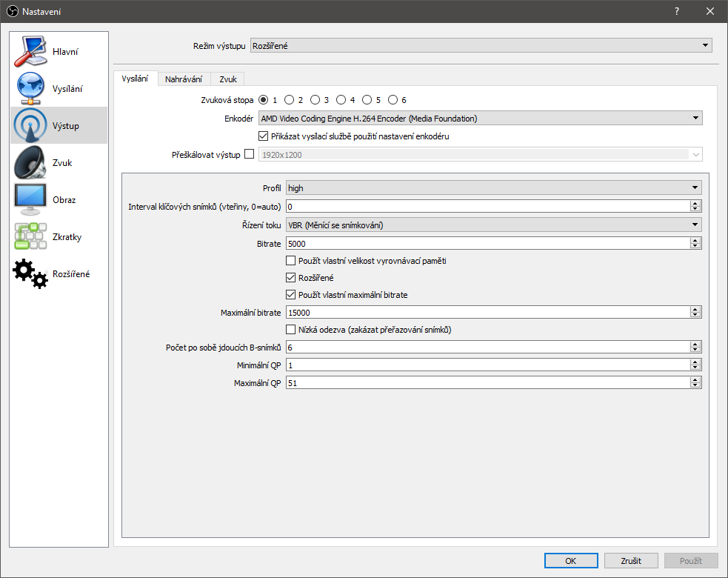Open the Vysílání globe icon in sidebar
Screen dimensions: 728x578
(x=30, y=88)
